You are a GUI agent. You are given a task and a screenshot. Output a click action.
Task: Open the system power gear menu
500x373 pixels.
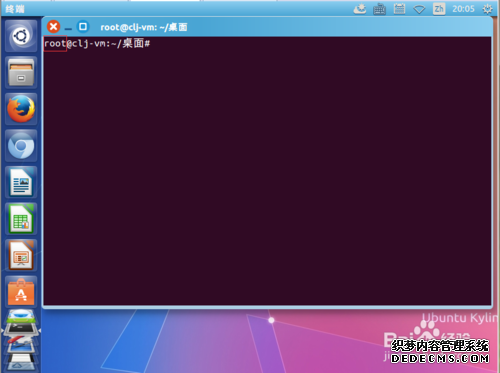pyautogui.click(x=487, y=9)
